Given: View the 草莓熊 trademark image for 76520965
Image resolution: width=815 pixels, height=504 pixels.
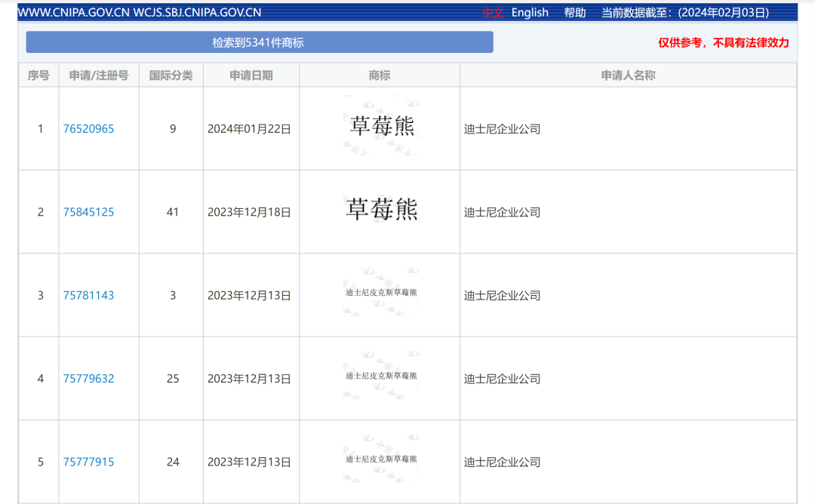Looking at the screenshot, I should 381,126.
